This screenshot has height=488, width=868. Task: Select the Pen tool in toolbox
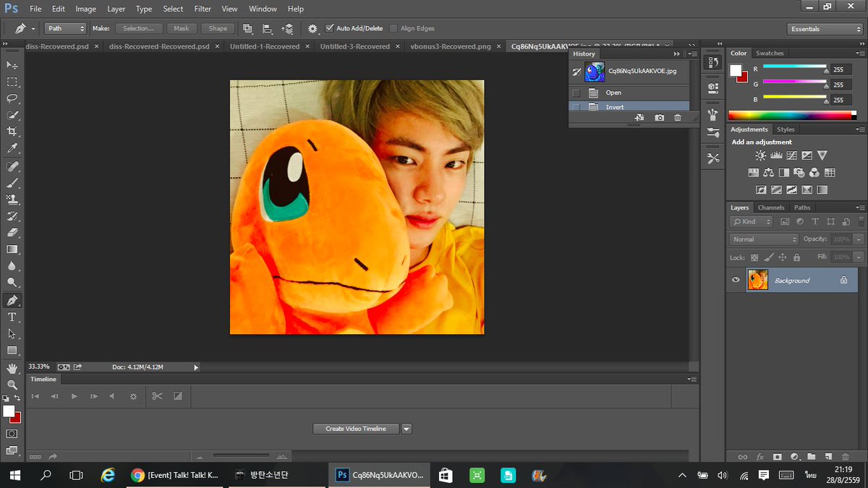[x=12, y=300]
